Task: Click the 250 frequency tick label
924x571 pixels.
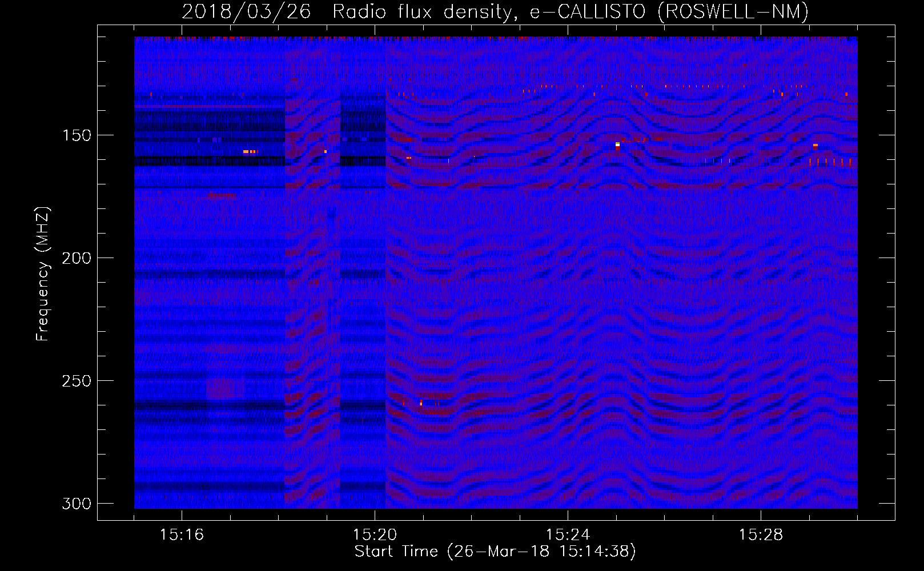Action: coord(77,381)
